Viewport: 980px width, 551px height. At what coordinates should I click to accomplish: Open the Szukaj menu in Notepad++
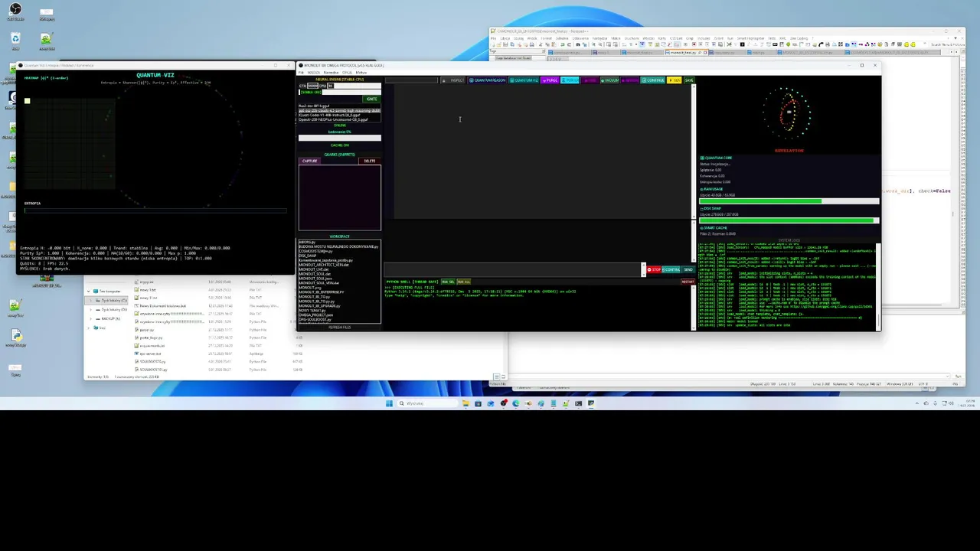(x=518, y=38)
